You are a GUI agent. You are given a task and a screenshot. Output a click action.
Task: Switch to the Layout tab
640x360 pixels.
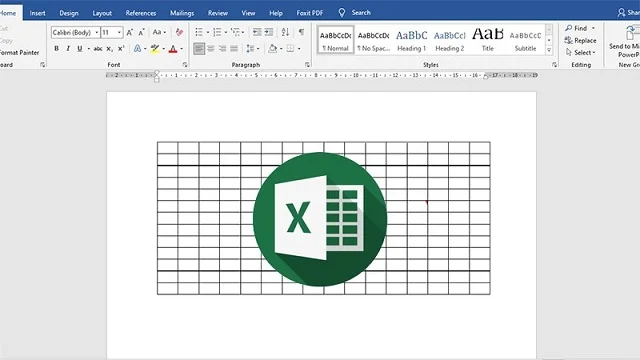(x=102, y=13)
